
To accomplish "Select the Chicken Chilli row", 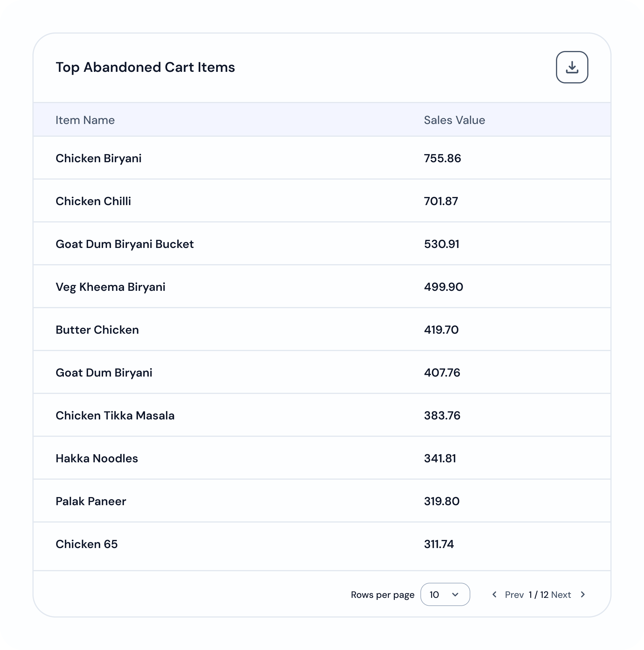I will (322, 201).
